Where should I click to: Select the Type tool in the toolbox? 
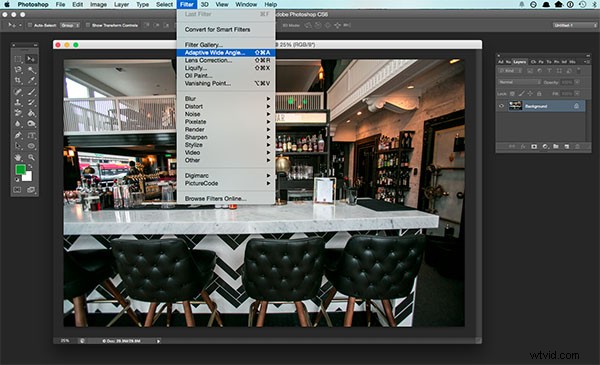(31, 135)
